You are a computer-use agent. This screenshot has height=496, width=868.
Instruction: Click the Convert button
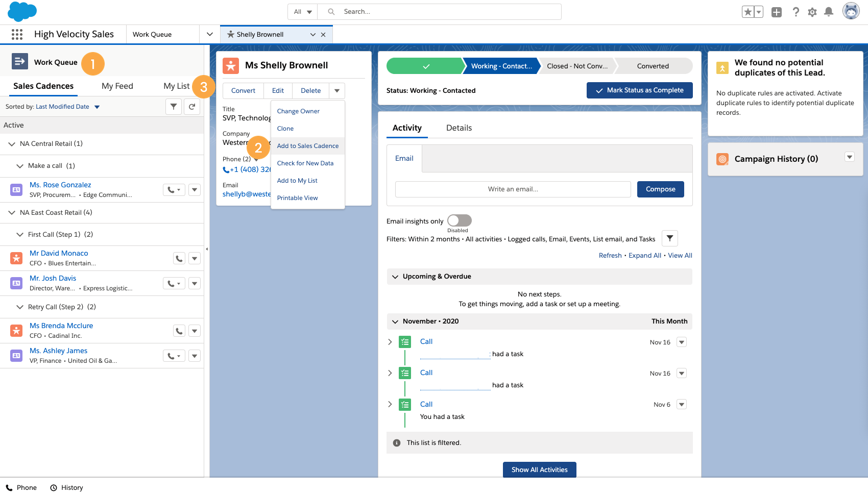(243, 91)
